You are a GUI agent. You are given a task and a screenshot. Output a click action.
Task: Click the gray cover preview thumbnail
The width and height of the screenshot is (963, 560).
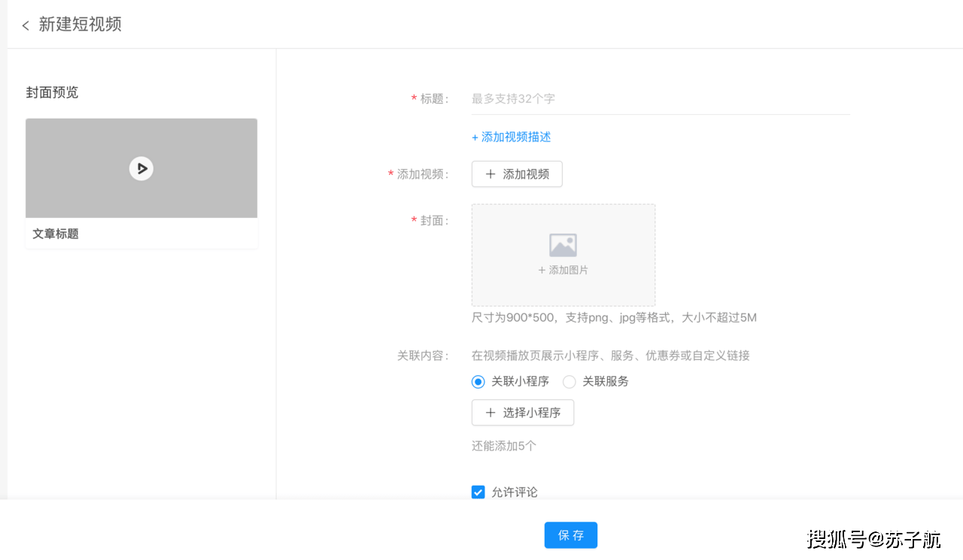[141, 168]
